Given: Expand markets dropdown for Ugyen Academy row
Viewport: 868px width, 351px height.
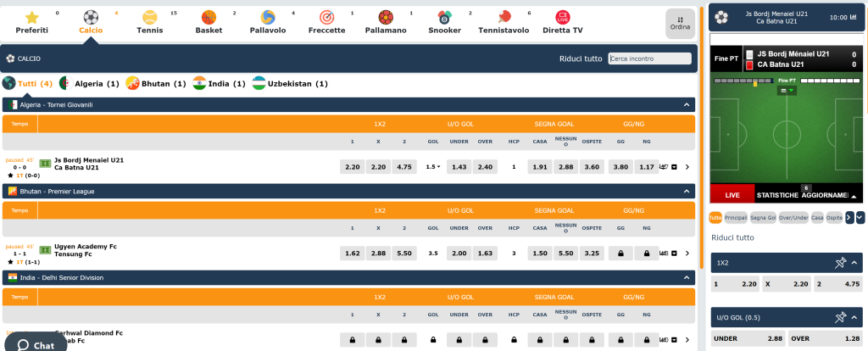Looking at the screenshot, I should (674, 253).
